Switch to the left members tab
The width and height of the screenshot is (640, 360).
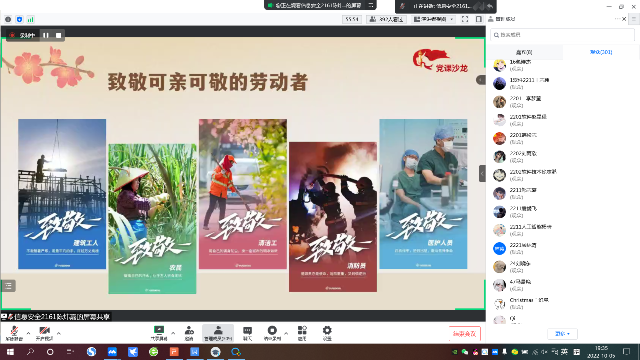524,52
